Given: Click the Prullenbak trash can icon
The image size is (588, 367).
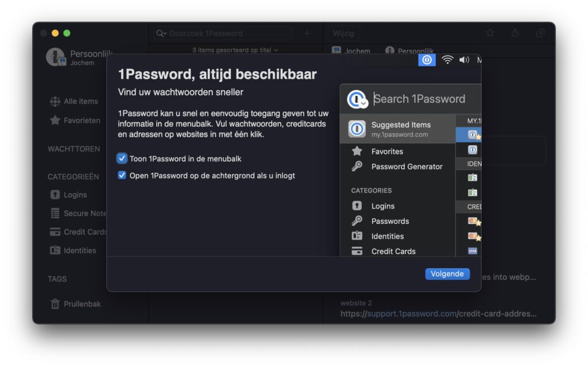Looking at the screenshot, I should (55, 304).
